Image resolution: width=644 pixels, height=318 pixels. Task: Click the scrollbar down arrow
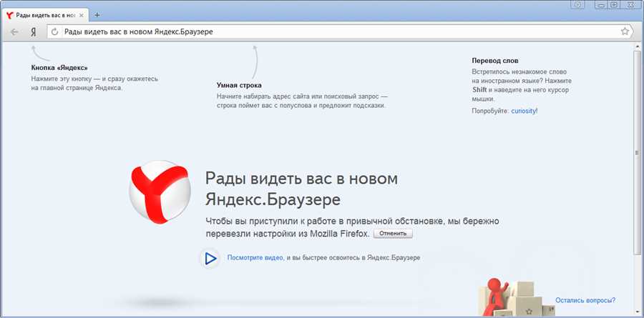click(638, 313)
